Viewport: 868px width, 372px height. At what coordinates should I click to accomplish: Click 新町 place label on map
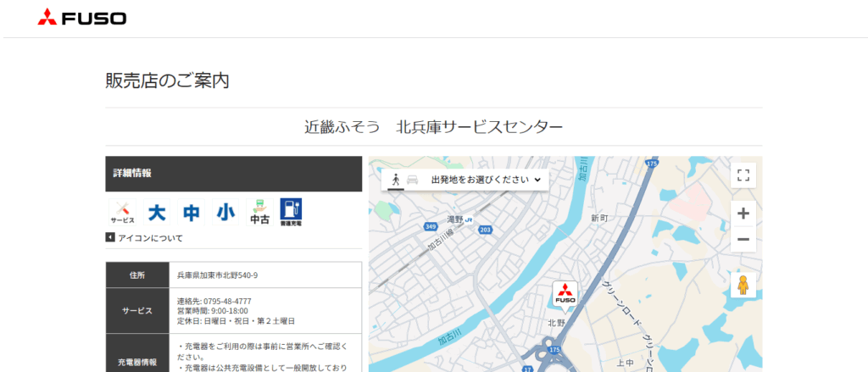point(599,218)
